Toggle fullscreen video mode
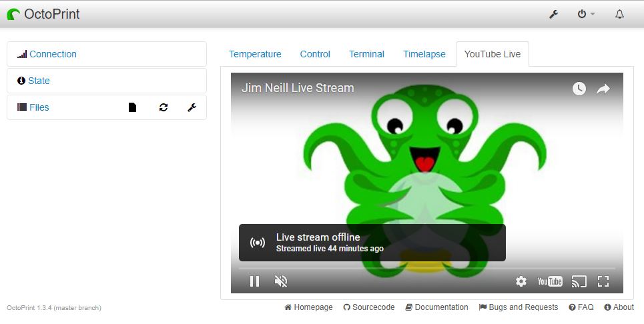Screen dimensions: 644x324 pyautogui.click(x=603, y=281)
